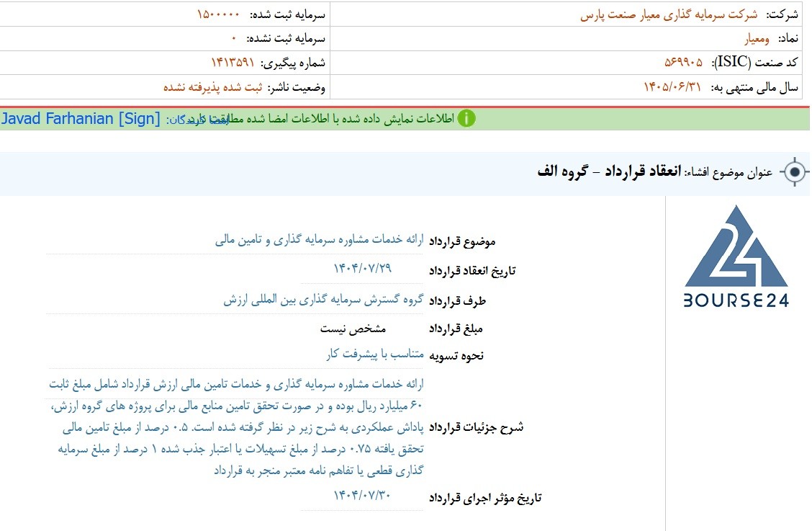The image size is (812, 531).
Task: Select the fiscal year end date "۱۴۰۵/۰۶/۳۱"
Action: click(x=672, y=86)
